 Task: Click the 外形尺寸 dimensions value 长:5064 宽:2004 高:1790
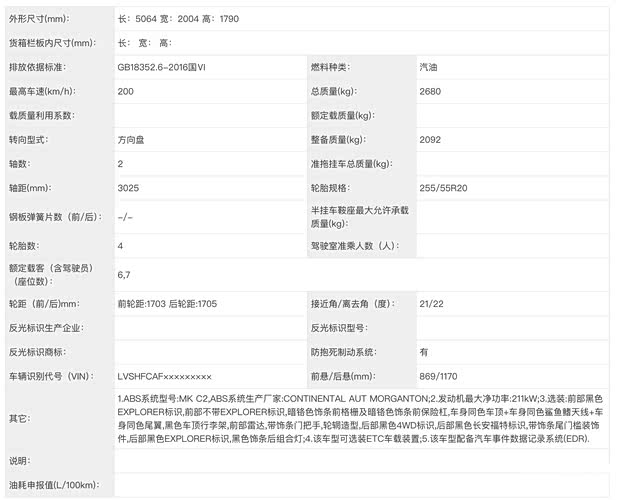click(178, 19)
